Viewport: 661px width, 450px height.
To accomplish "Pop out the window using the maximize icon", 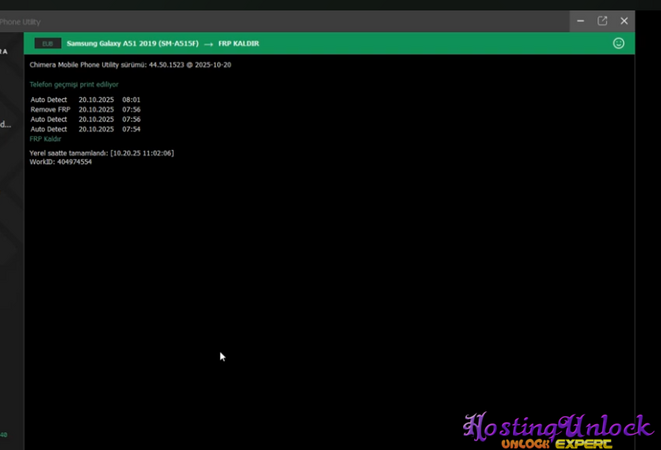I will tap(602, 20).
